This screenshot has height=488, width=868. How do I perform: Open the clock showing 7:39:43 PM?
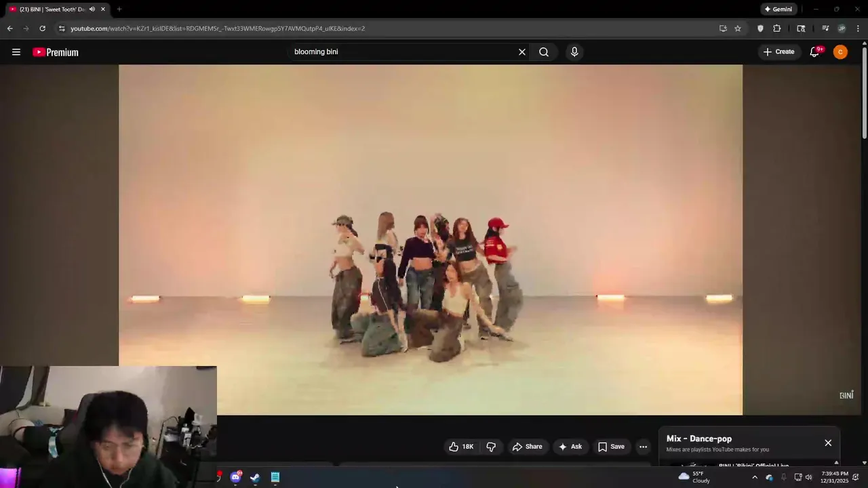pos(834,477)
